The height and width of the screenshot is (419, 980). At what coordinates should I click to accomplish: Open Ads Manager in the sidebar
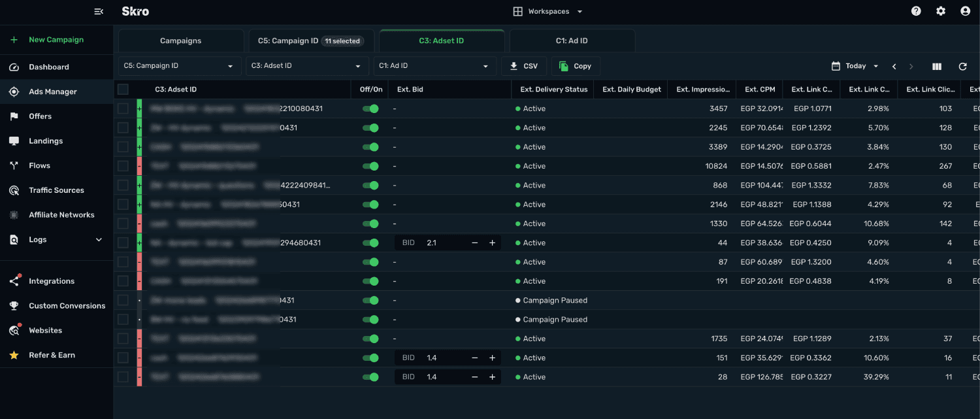[x=57, y=92]
